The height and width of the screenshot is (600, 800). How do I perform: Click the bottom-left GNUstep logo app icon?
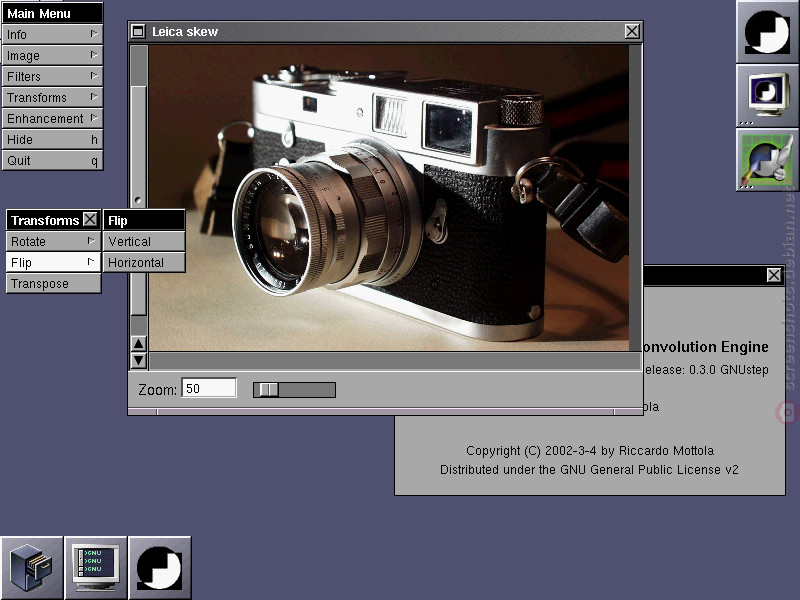coord(159,567)
